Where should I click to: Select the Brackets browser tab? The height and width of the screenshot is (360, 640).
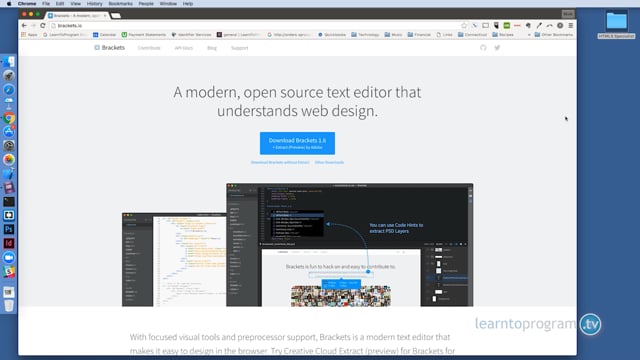(x=77, y=16)
